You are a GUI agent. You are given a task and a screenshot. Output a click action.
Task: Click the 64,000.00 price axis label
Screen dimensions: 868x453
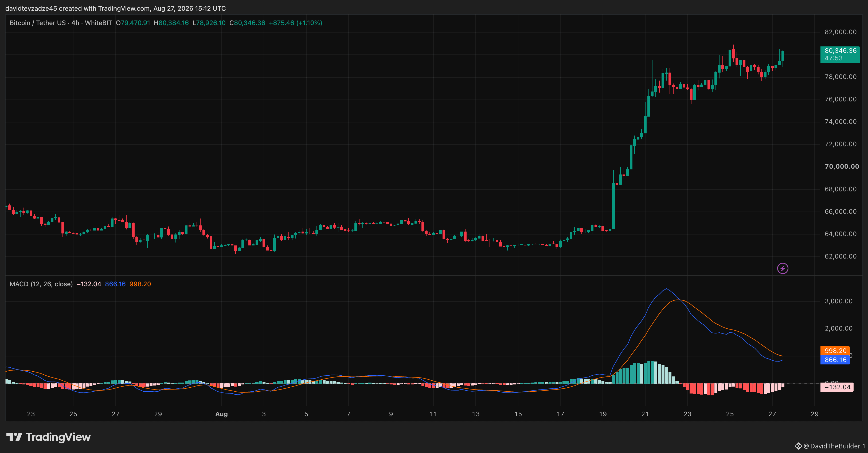(x=840, y=234)
